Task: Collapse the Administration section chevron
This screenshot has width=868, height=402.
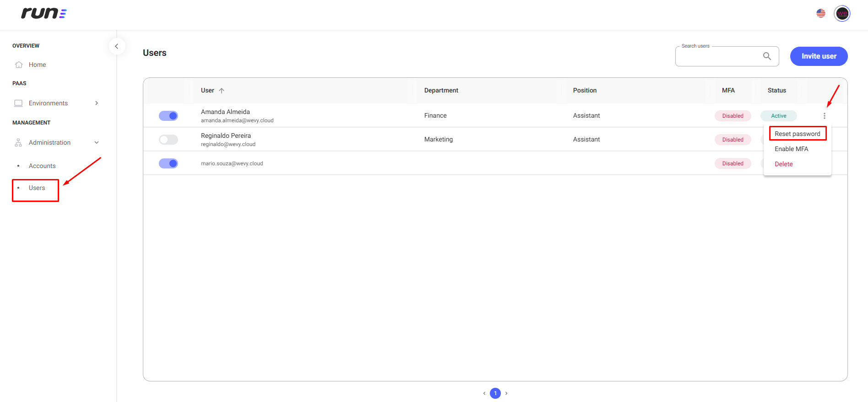Action: (x=97, y=142)
